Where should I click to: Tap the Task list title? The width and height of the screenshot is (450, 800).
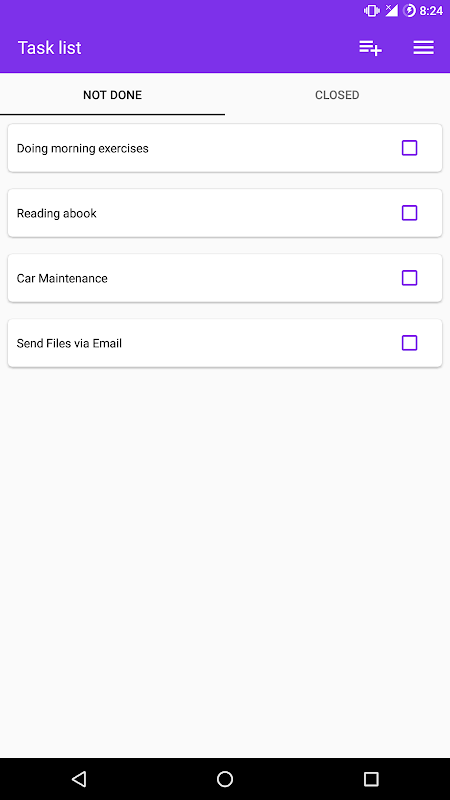[49, 47]
